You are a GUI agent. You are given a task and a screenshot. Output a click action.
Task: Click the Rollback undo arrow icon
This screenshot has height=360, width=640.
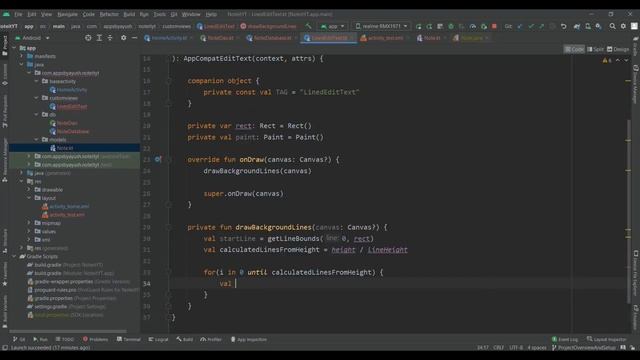[x=564, y=26]
